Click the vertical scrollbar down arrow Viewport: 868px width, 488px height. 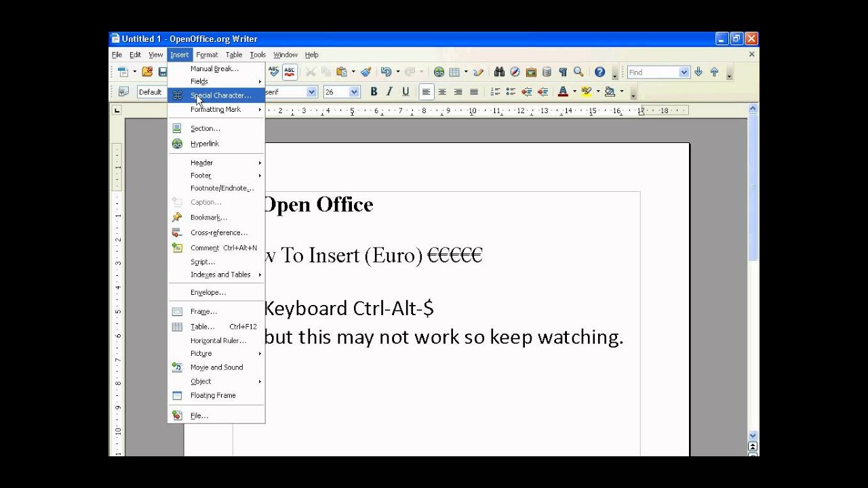[753, 435]
